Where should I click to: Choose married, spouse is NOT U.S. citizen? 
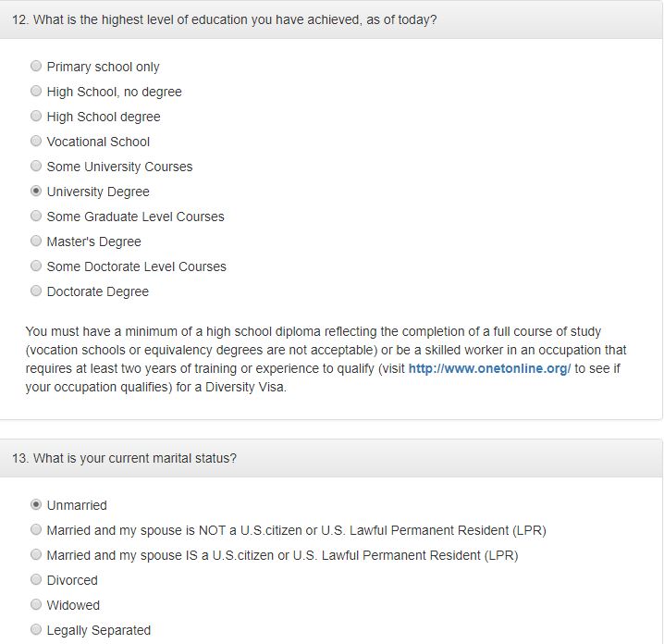(36, 530)
